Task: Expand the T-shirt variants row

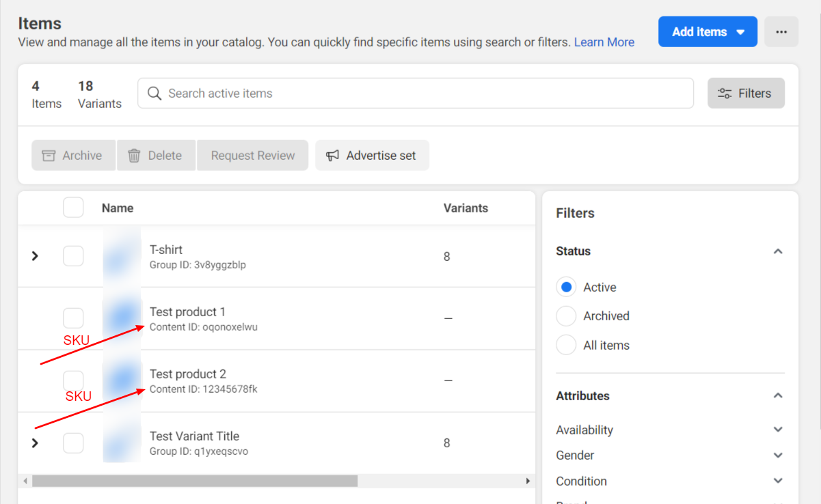Action: coord(35,256)
